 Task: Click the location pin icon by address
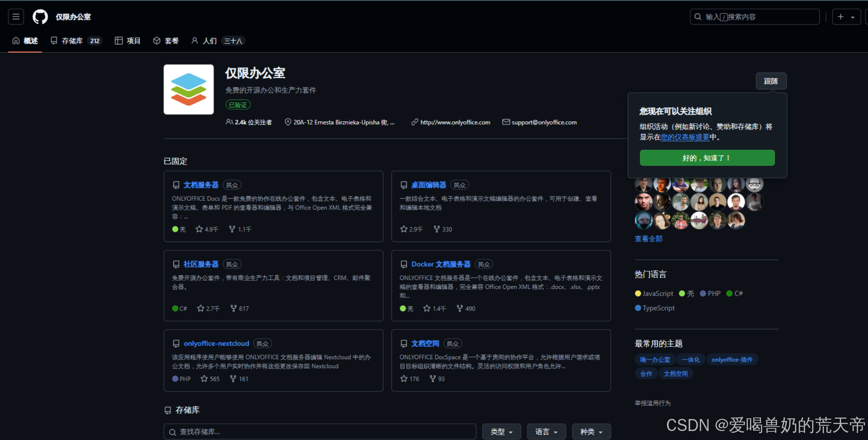tap(288, 122)
